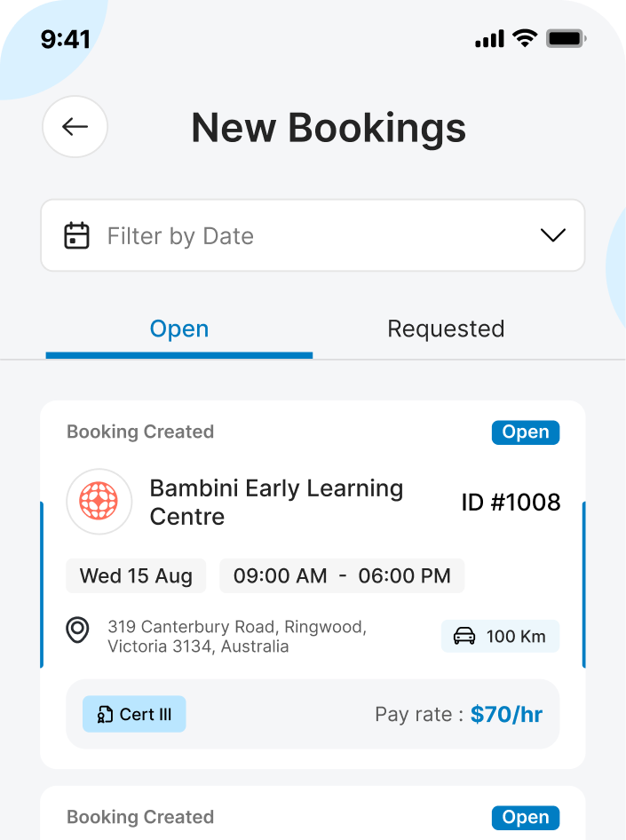Tap the Wed 15 Aug date chip
Viewport: 626px width, 840px height.
click(136, 576)
